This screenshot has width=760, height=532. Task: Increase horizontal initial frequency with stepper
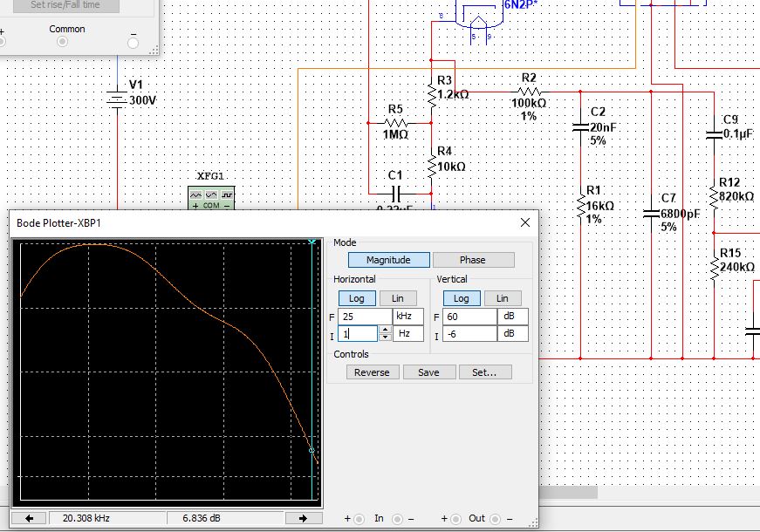(x=385, y=330)
